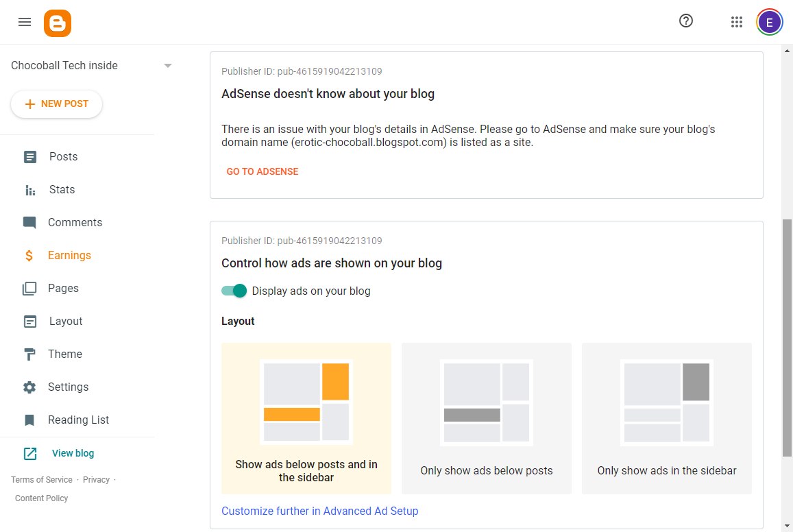Click the View blog external link icon
793x532 pixels.
pyautogui.click(x=30, y=454)
